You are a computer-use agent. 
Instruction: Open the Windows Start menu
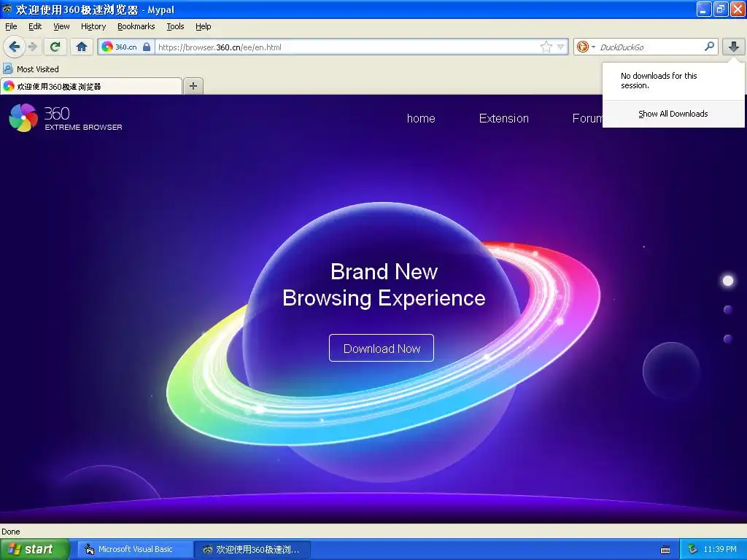tap(34, 549)
